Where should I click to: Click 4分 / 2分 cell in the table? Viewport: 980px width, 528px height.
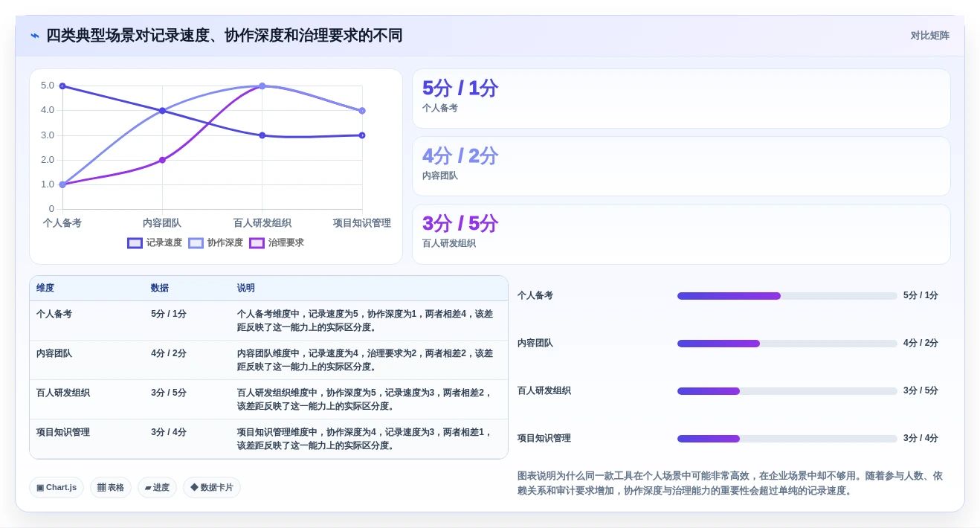169,353
